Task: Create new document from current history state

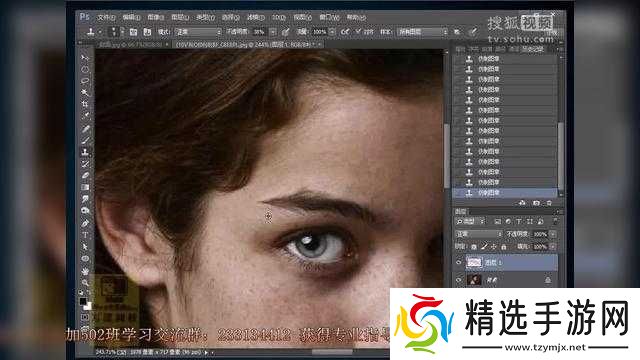Action: click(522, 203)
